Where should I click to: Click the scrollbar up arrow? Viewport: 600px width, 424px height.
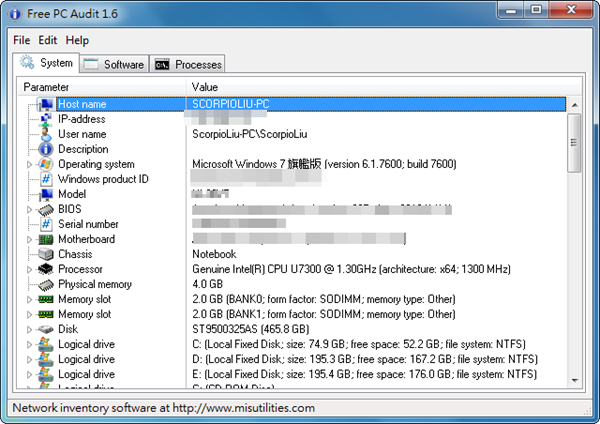[574, 105]
